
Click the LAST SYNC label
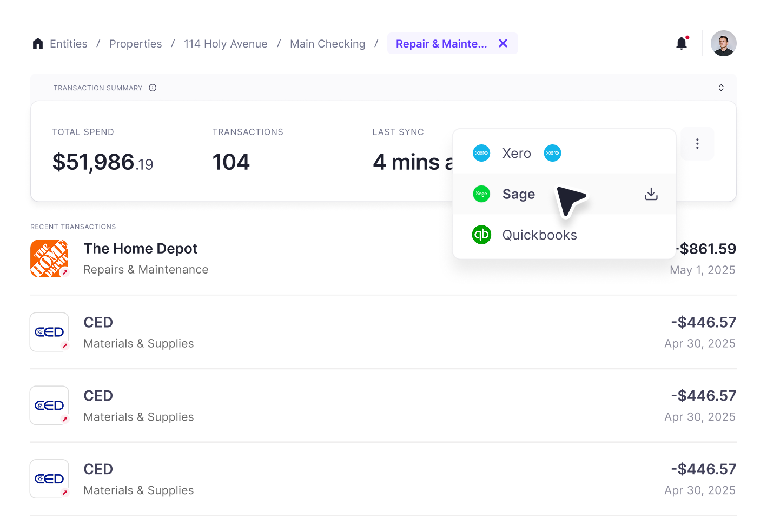click(398, 132)
